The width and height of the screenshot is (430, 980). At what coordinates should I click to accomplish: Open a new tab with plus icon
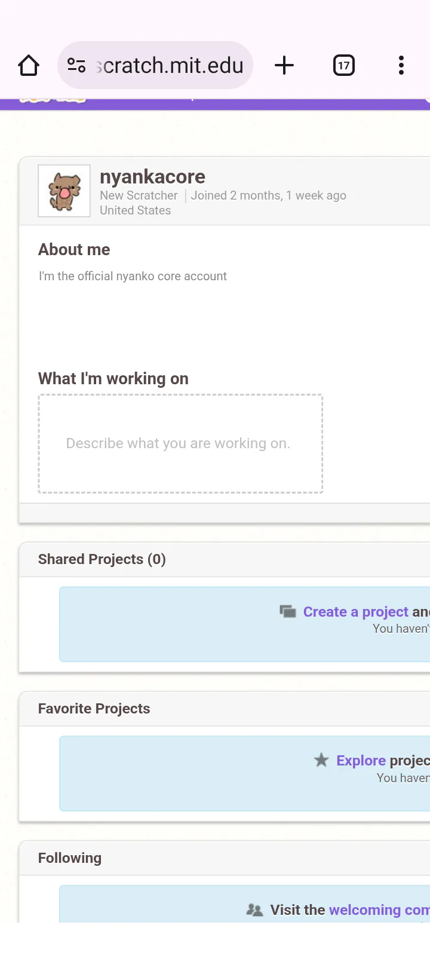pyautogui.click(x=284, y=65)
